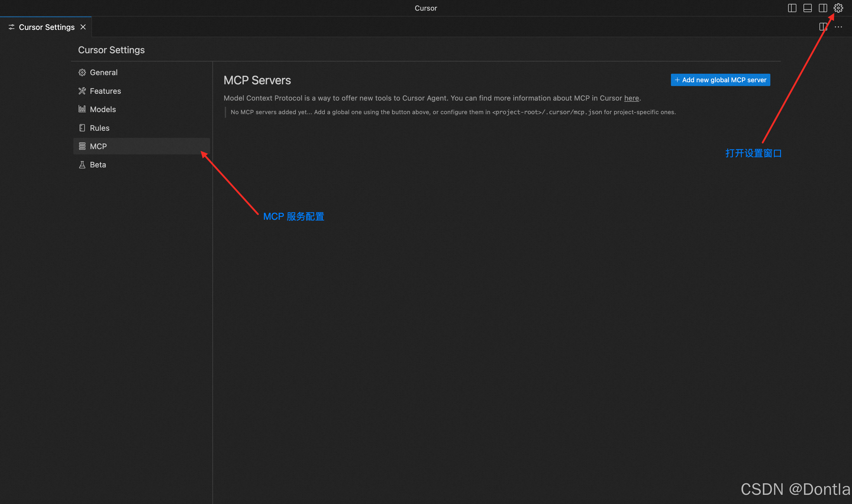
Task: Click the sliders icon on Cursor Settings tab
Action: [12, 27]
